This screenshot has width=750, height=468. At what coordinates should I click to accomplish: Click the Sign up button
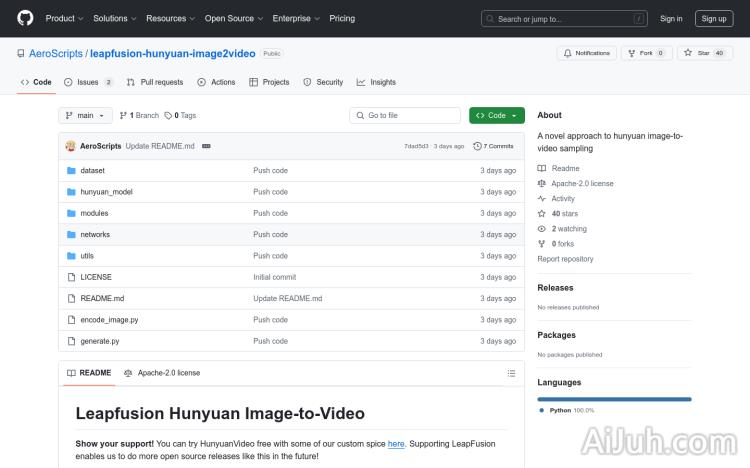[714, 18]
